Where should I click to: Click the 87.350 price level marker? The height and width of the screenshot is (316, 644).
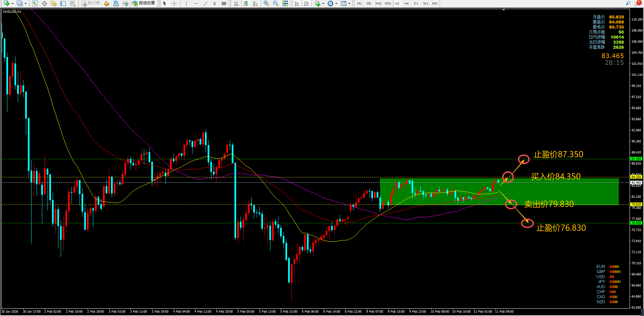point(636,159)
